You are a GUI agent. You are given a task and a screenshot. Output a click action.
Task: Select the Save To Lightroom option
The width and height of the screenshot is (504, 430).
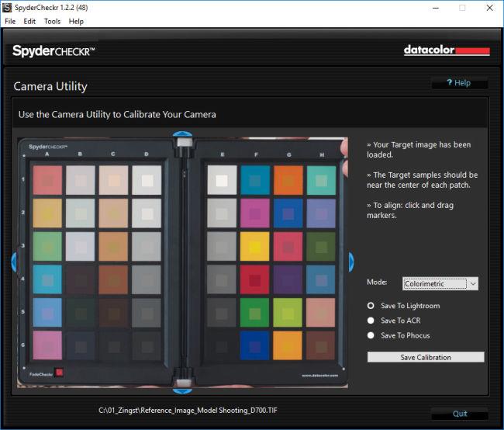click(371, 306)
